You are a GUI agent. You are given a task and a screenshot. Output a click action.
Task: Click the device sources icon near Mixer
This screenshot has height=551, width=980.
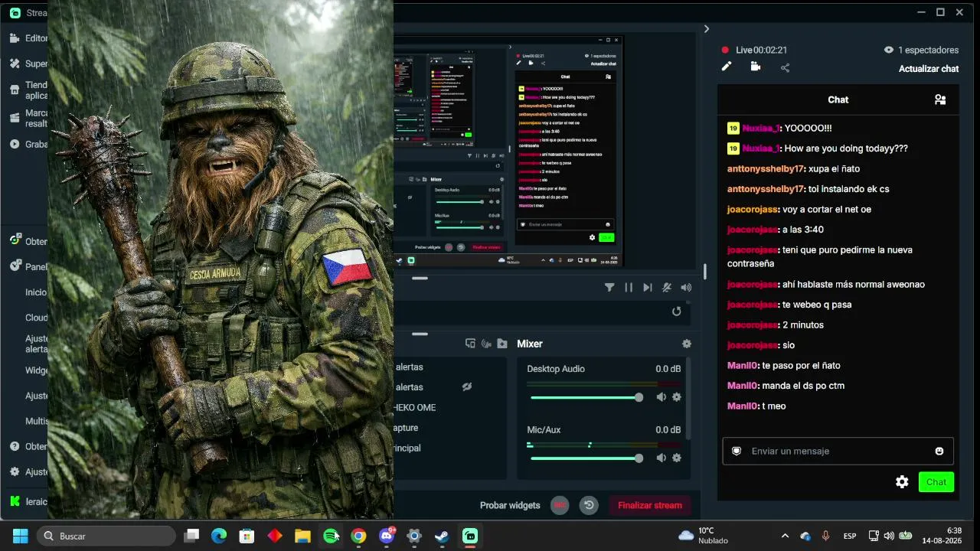(470, 344)
